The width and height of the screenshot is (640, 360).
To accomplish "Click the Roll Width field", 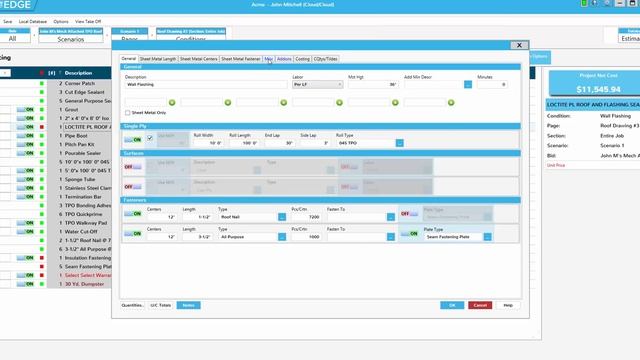I will [x=208, y=143].
